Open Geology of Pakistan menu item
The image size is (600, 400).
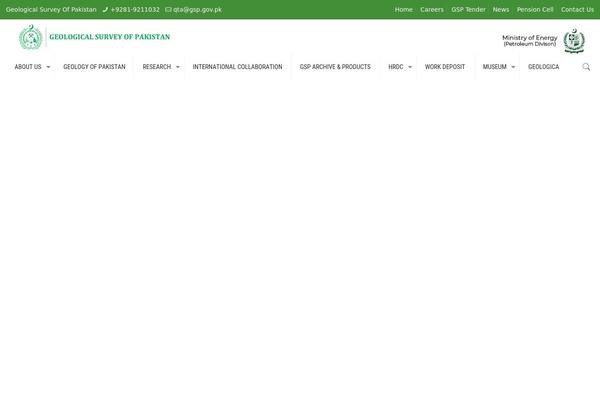(x=94, y=67)
